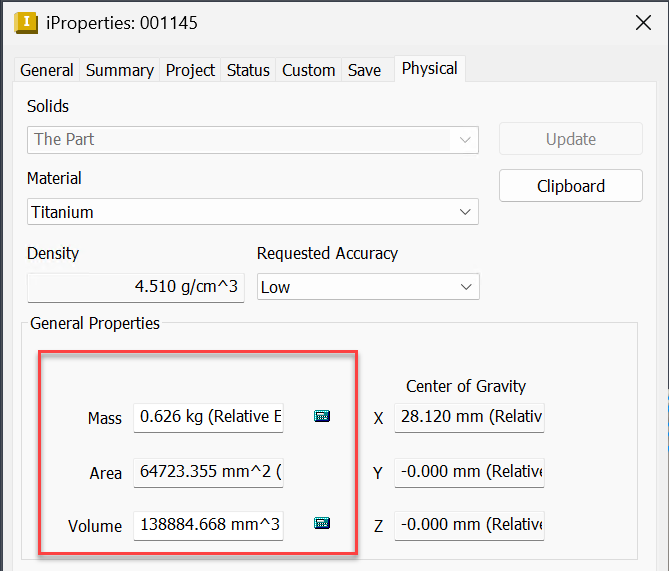Screen dimensions: 669x571
Task: Expand the Requested Accuracy dropdown set to Low
Action: (368, 287)
